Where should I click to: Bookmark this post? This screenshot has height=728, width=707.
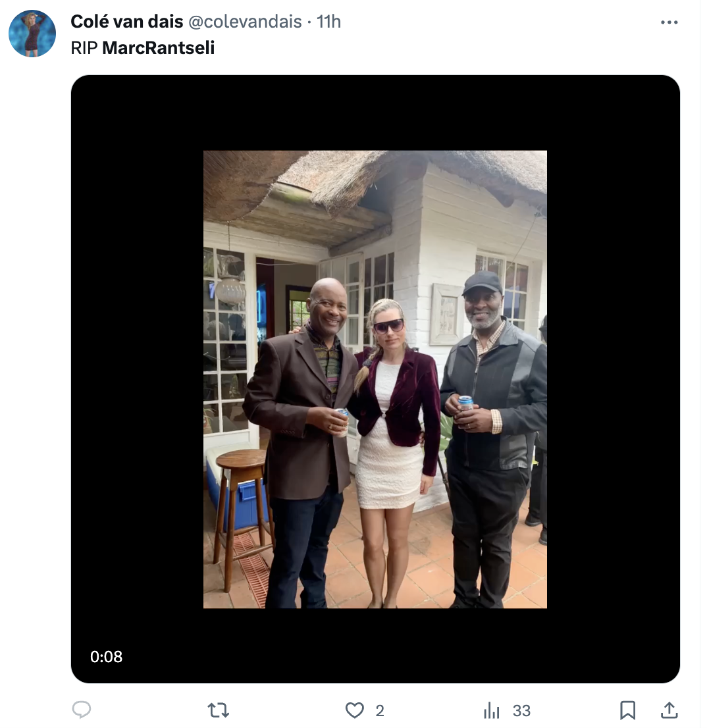(x=627, y=710)
